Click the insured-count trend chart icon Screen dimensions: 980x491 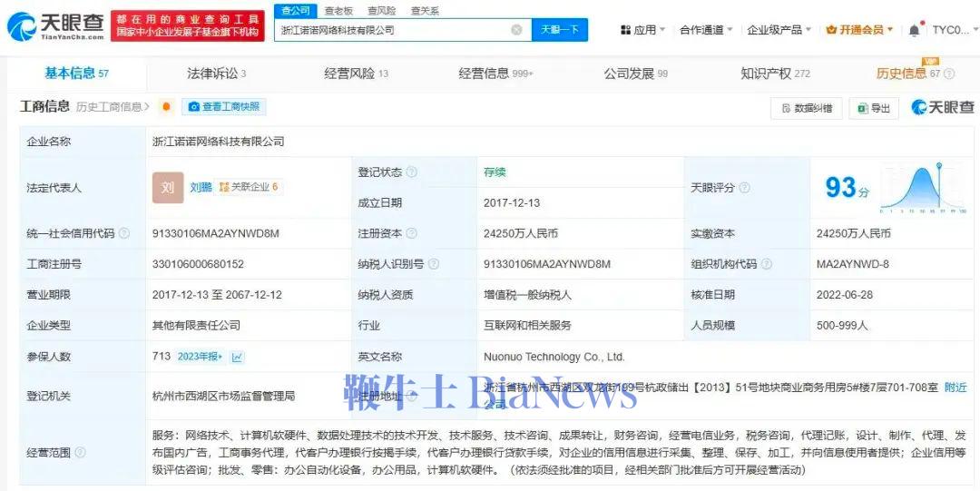pyautogui.click(x=238, y=358)
